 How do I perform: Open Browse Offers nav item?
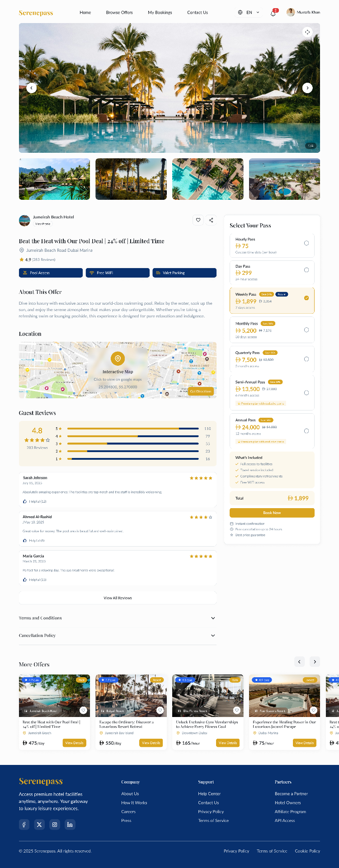(119, 13)
